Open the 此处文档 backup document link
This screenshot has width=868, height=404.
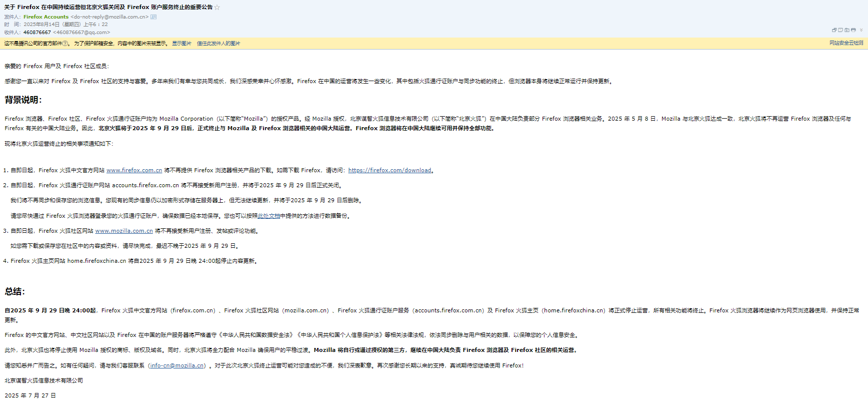(268, 216)
